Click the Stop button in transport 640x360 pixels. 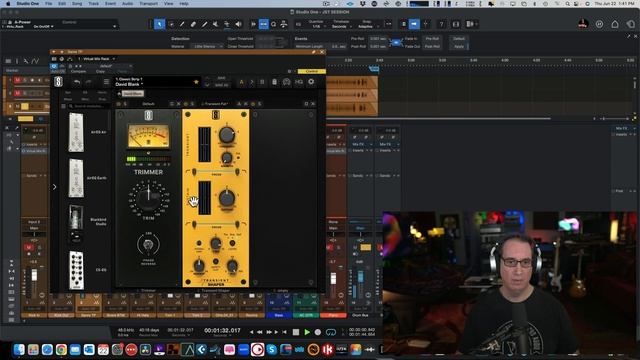[296, 332]
